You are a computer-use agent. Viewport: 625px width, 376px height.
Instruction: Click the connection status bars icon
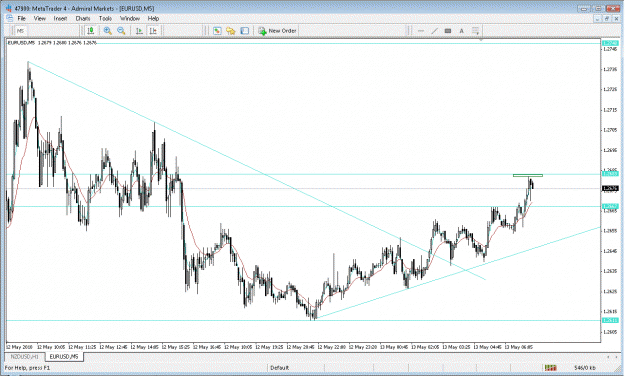(551, 368)
